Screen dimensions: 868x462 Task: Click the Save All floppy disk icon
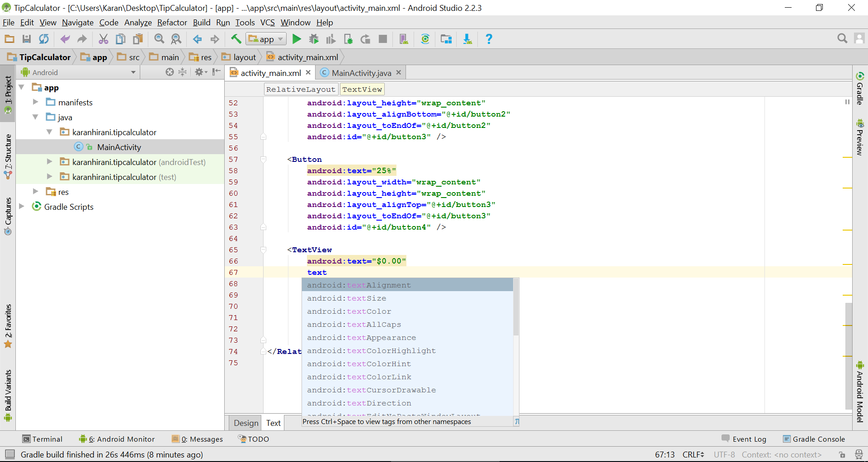[x=27, y=39]
